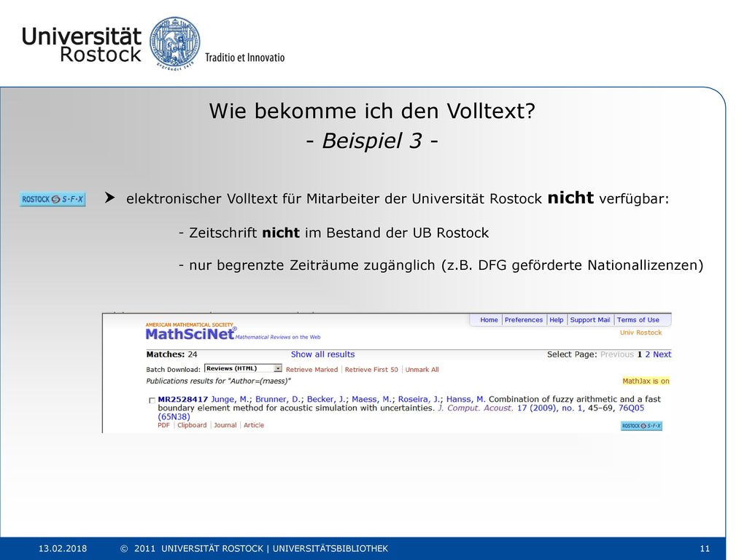Click the Rostock SFX button in the MR2528417 result

(x=641, y=426)
